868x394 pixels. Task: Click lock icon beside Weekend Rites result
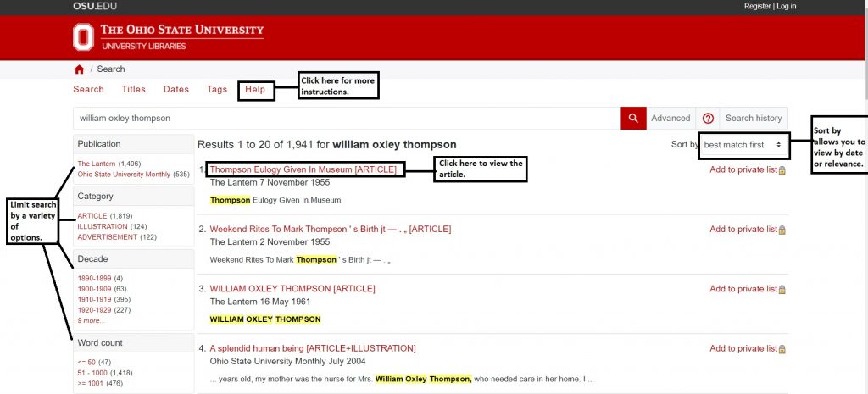coord(782,230)
